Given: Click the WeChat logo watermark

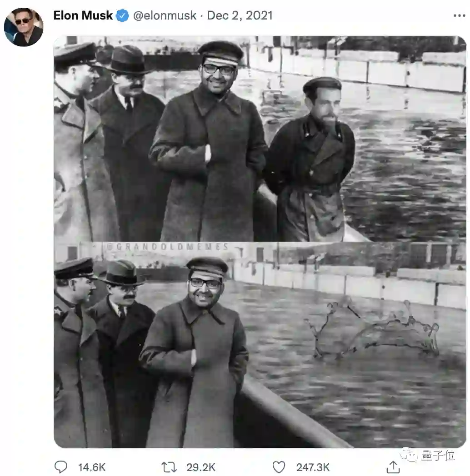Looking at the screenshot, I should pos(408,456).
